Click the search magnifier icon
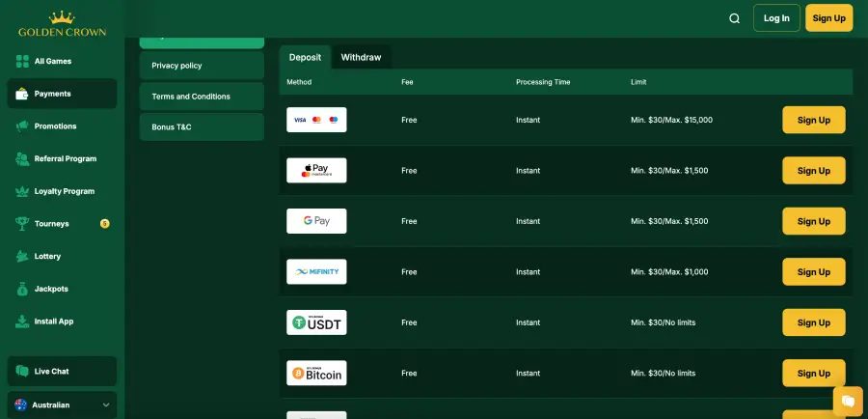This screenshot has height=419, width=868. tap(735, 18)
